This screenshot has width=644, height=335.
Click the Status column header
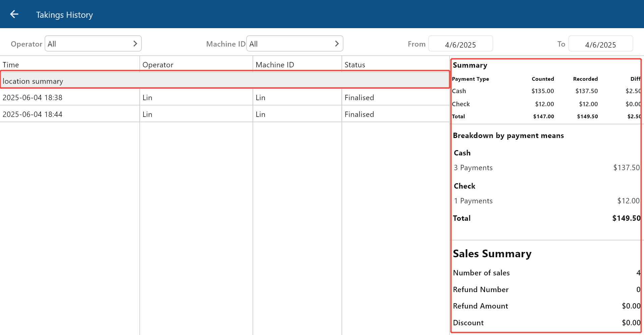point(355,65)
